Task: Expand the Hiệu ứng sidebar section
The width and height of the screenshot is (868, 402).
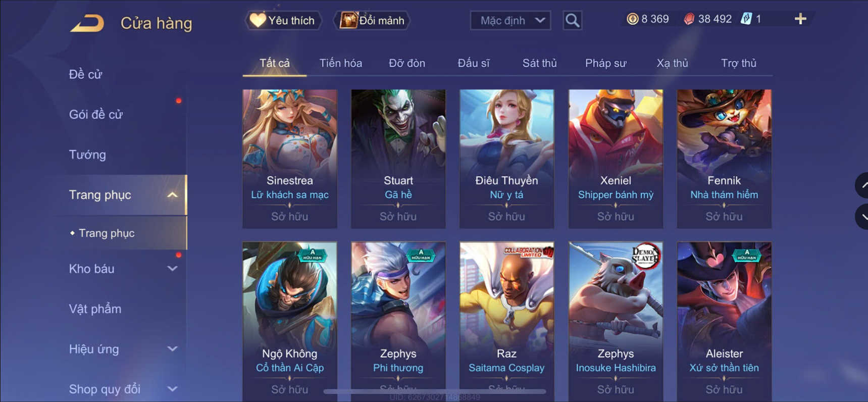Action: (172, 349)
